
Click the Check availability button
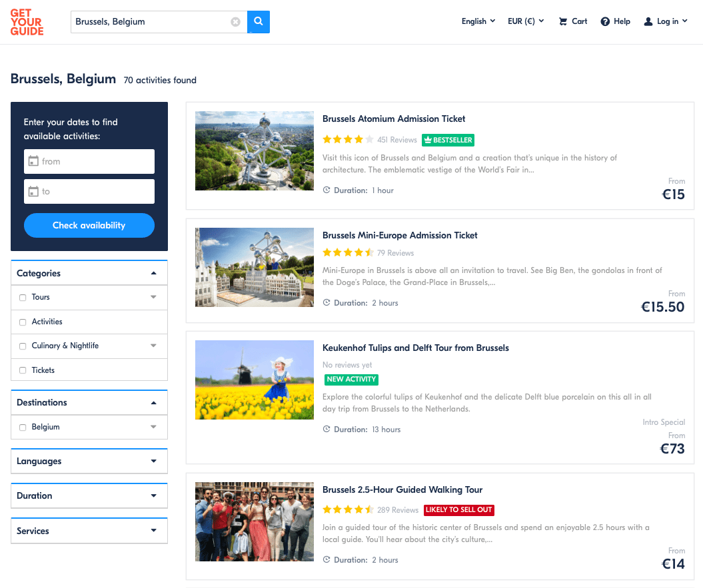(89, 226)
